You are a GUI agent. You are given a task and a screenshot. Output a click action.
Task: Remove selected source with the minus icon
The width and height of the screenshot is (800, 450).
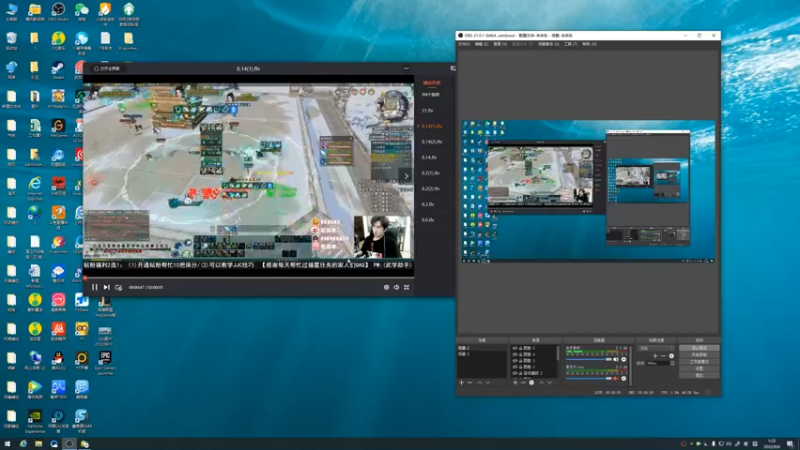click(x=523, y=383)
